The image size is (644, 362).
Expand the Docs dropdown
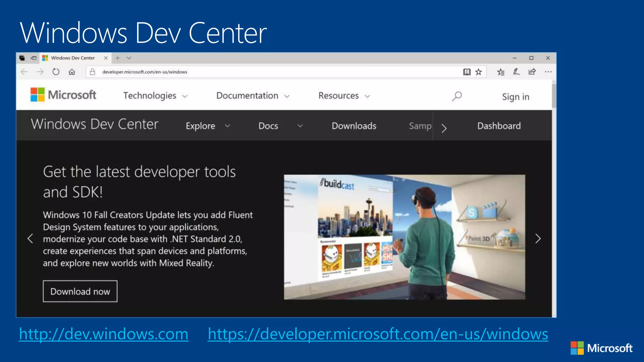(280, 126)
